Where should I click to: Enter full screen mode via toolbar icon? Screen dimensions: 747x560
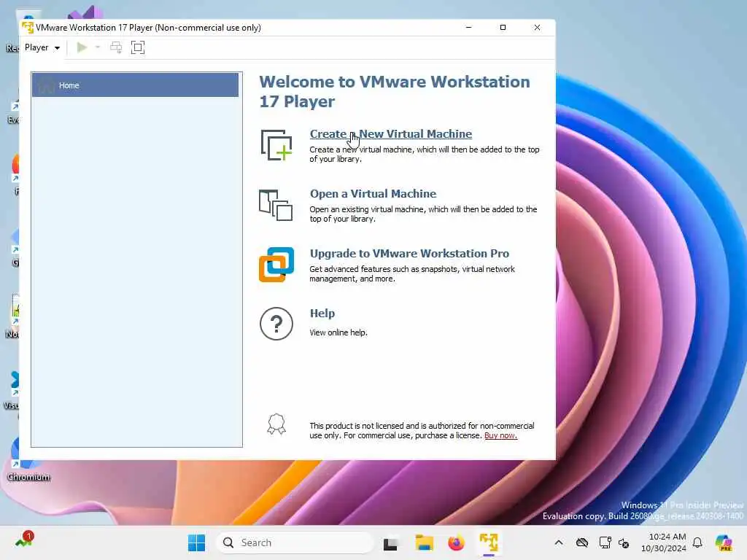[138, 47]
